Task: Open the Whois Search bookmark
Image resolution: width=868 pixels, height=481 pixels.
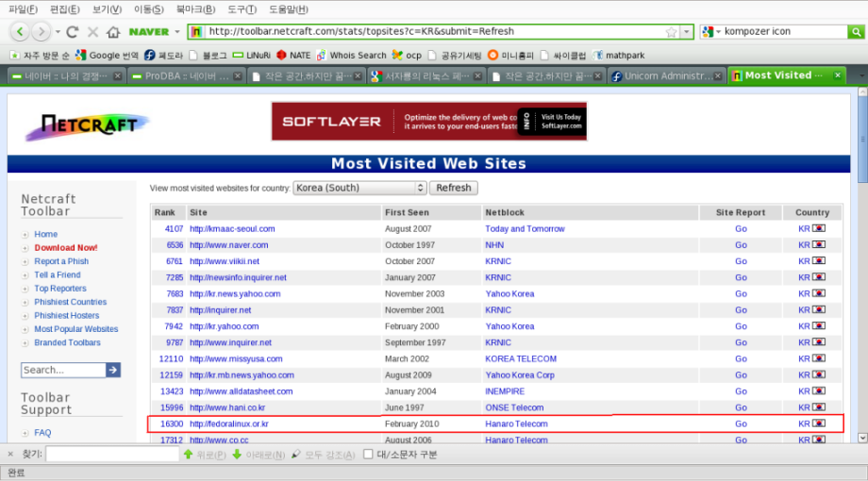Action: click(352, 56)
